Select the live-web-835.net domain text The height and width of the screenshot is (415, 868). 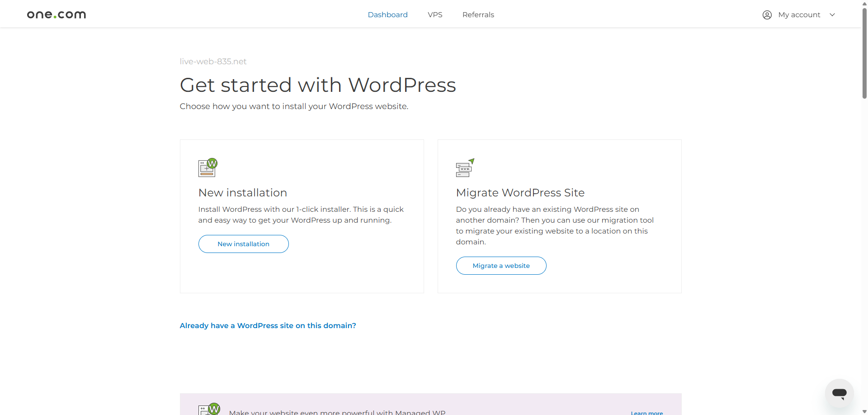click(x=213, y=62)
